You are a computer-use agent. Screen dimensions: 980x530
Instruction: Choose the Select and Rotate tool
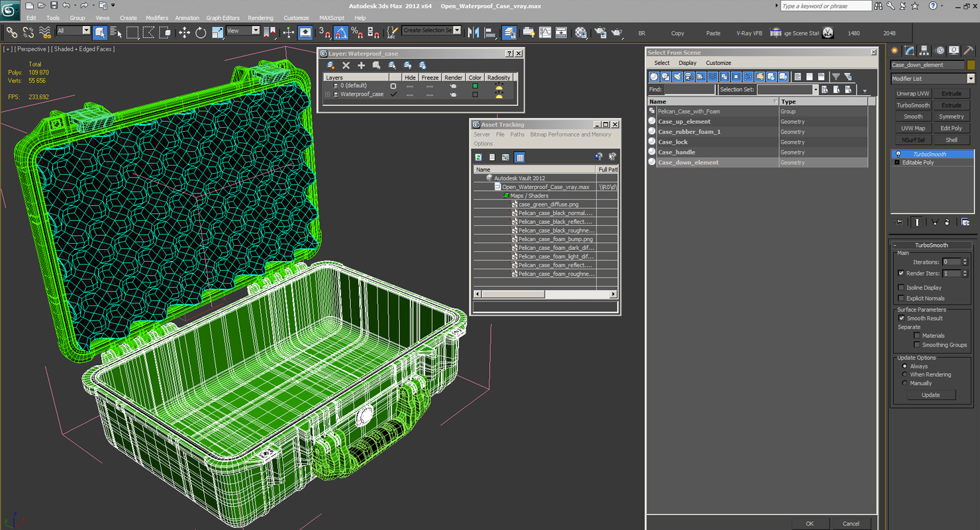201,32
